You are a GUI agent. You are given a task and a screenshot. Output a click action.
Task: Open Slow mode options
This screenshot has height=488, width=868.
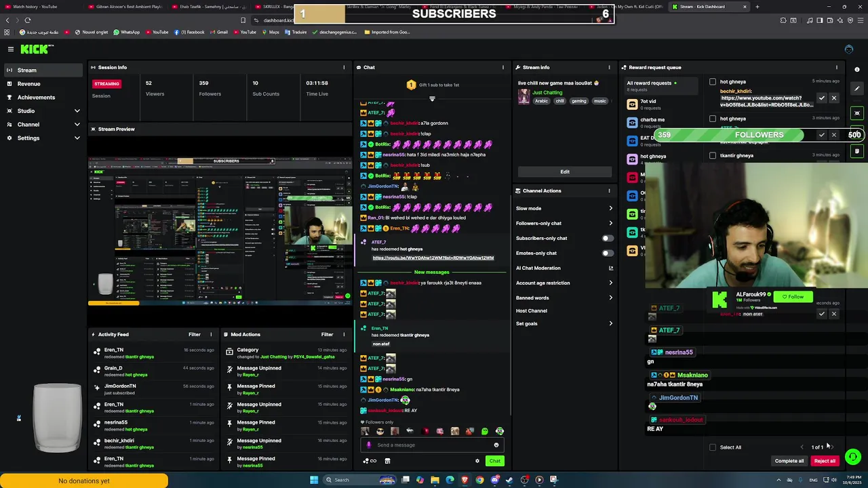[x=564, y=208]
